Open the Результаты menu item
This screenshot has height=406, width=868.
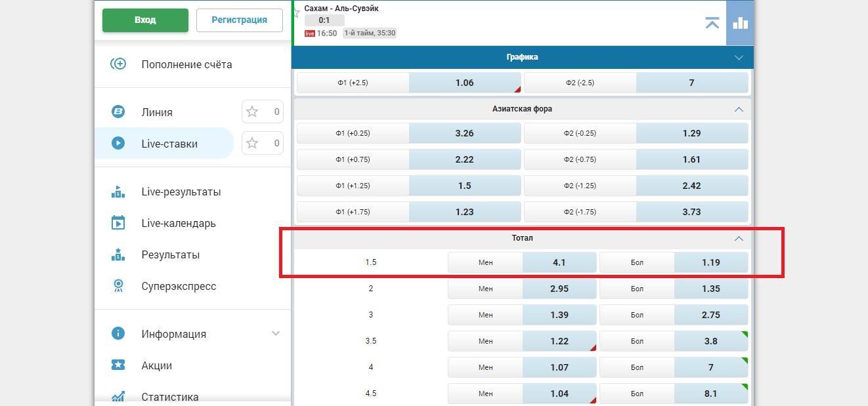(x=170, y=254)
